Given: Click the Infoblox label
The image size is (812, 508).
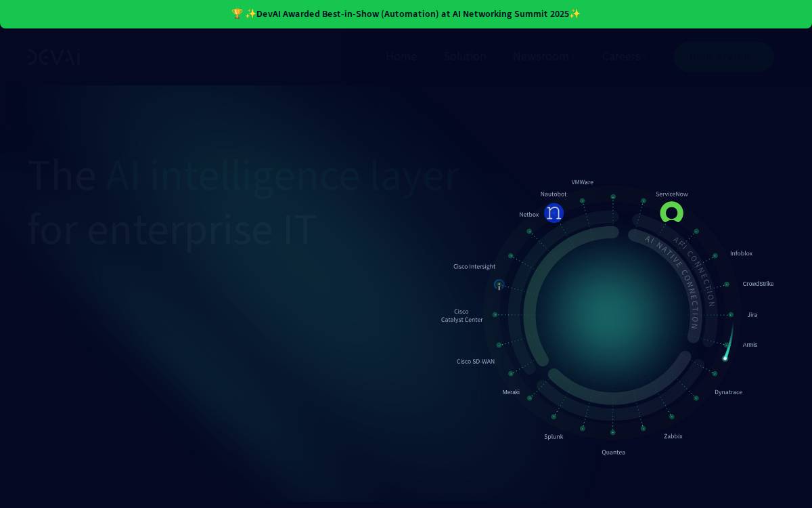Looking at the screenshot, I should [741, 253].
